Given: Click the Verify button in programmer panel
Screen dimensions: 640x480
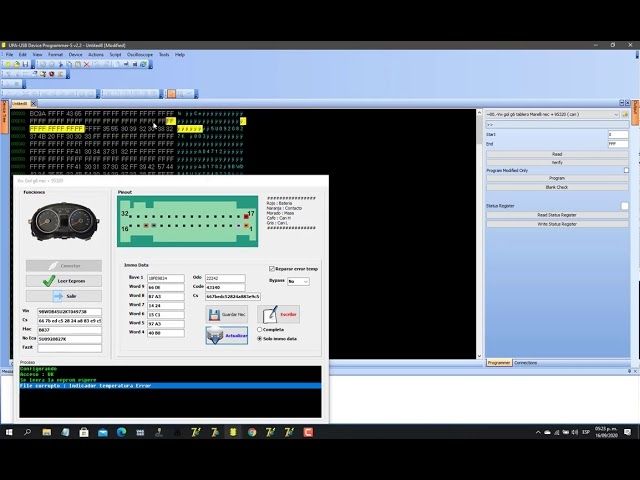Looking at the screenshot, I should pyautogui.click(x=557, y=162).
